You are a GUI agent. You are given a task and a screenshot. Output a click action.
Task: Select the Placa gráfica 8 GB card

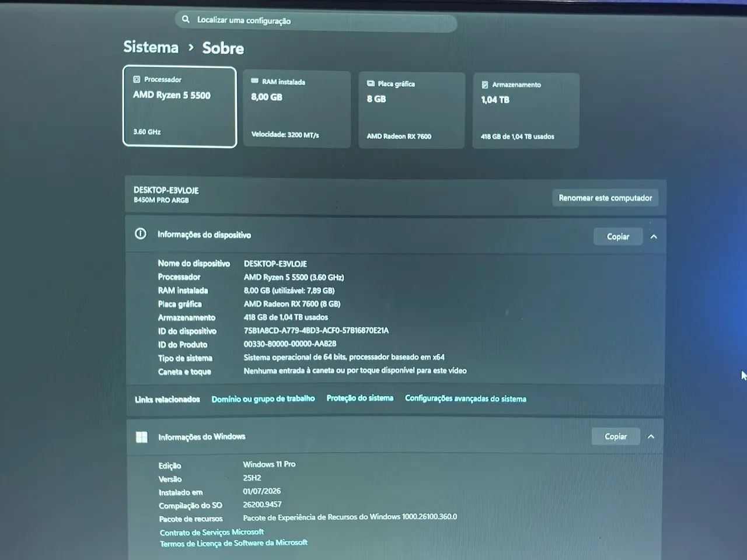411,110
